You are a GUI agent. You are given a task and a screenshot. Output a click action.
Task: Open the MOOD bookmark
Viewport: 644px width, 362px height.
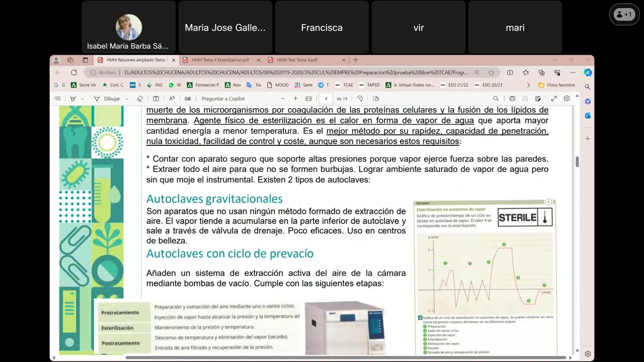point(278,85)
